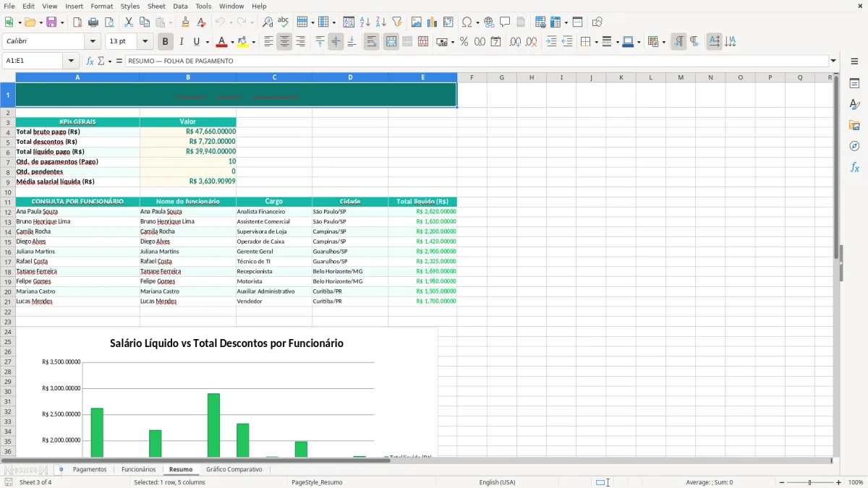
Task: Open the File menu
Action: point(9,6)
